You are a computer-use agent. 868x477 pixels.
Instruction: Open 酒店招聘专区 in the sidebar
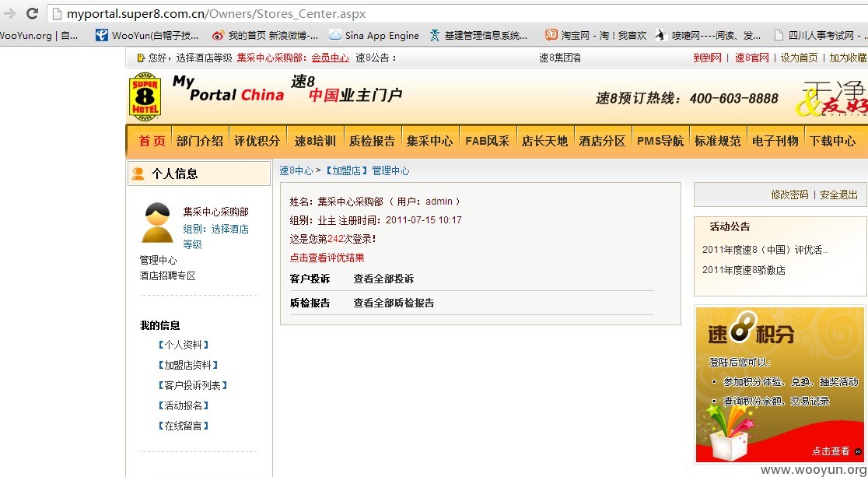click(x=168, y=275)
